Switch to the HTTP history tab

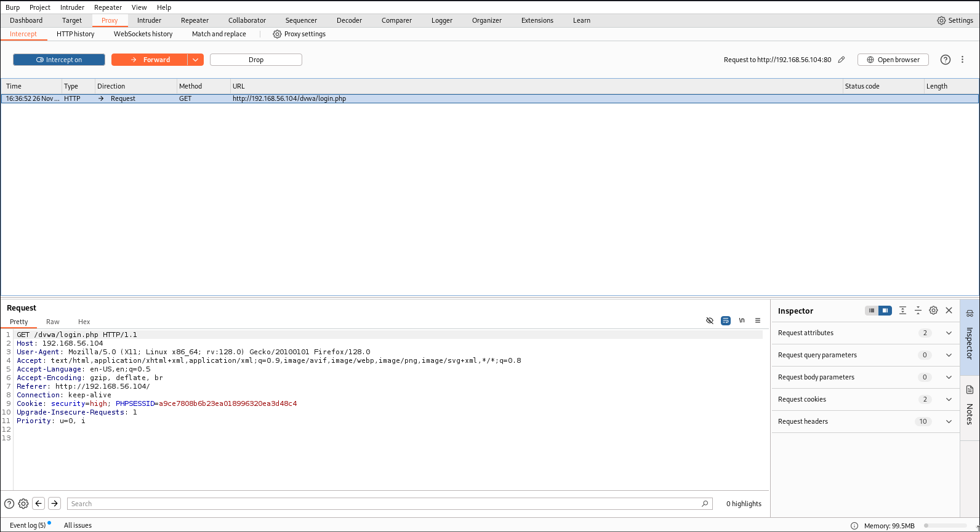pyautogui.click(x=75, y=34)
